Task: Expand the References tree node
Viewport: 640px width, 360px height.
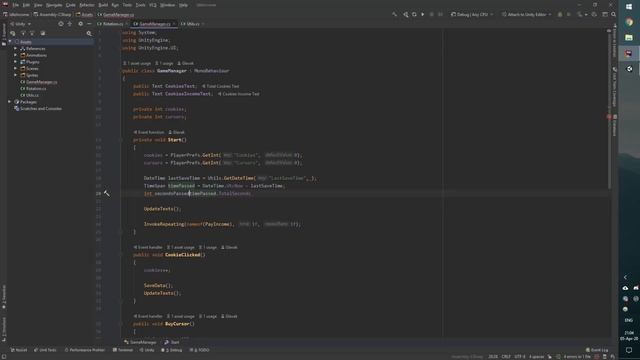Action: click(x=16, y=49)
